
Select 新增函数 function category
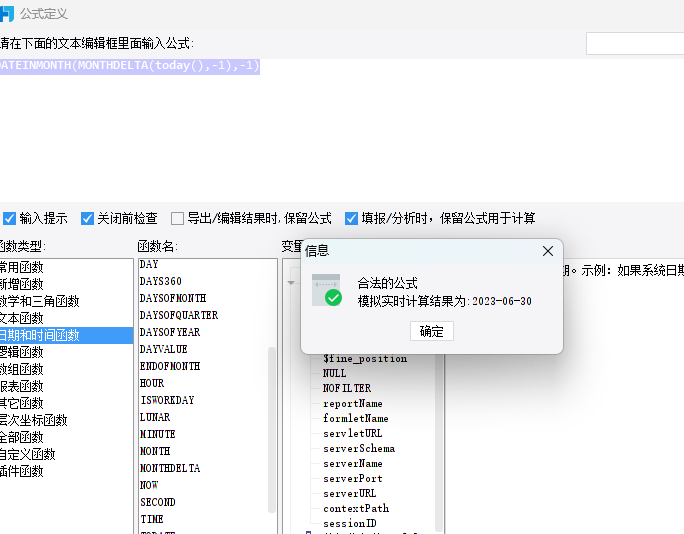tap(66, 284)
